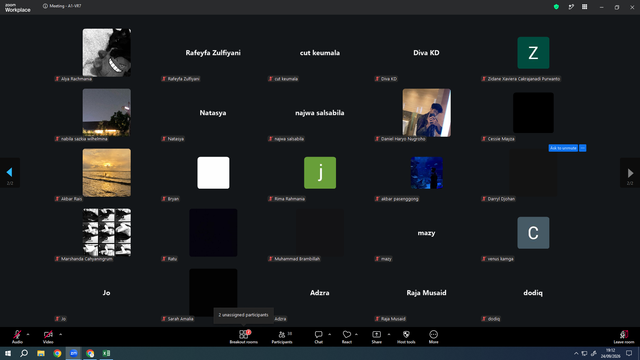
Task: Click dodiq name tile
Action: pyautogui.click(x=533, y=293)
